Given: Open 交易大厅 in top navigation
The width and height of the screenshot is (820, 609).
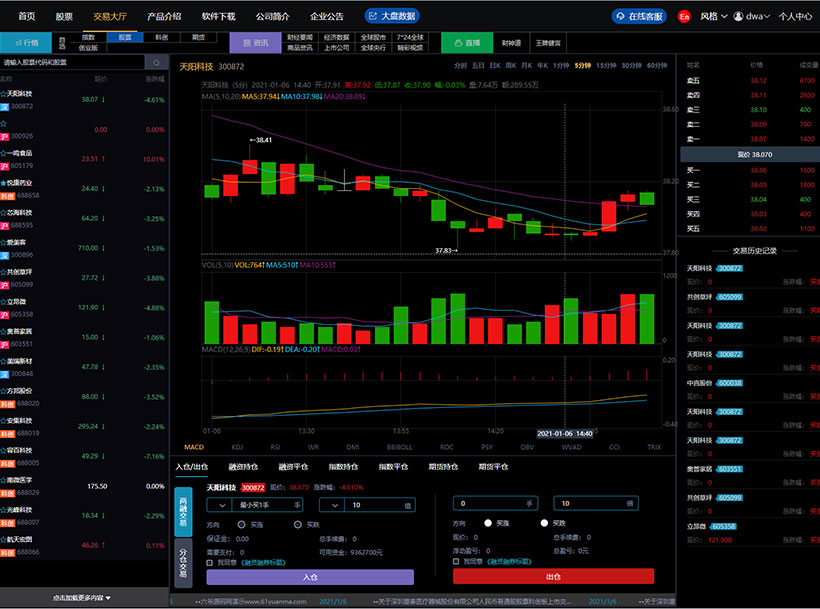Looking at the screenshot, I should [x=109, y=16].
